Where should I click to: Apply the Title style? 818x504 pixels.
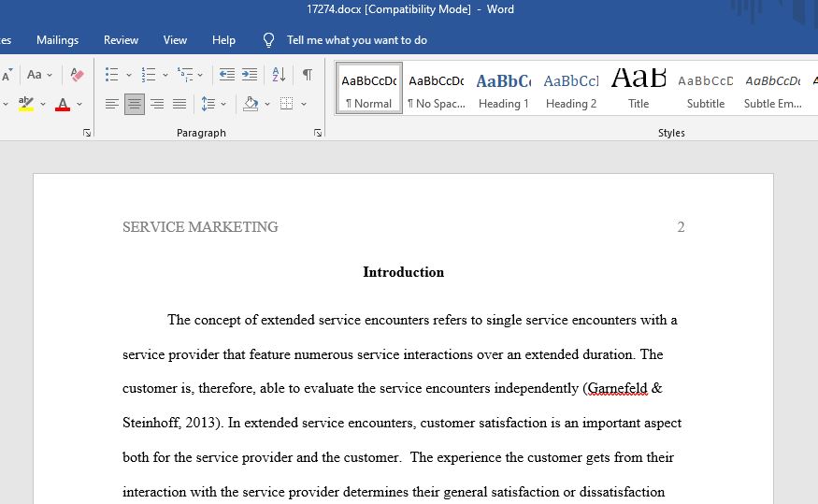[639, 88]
